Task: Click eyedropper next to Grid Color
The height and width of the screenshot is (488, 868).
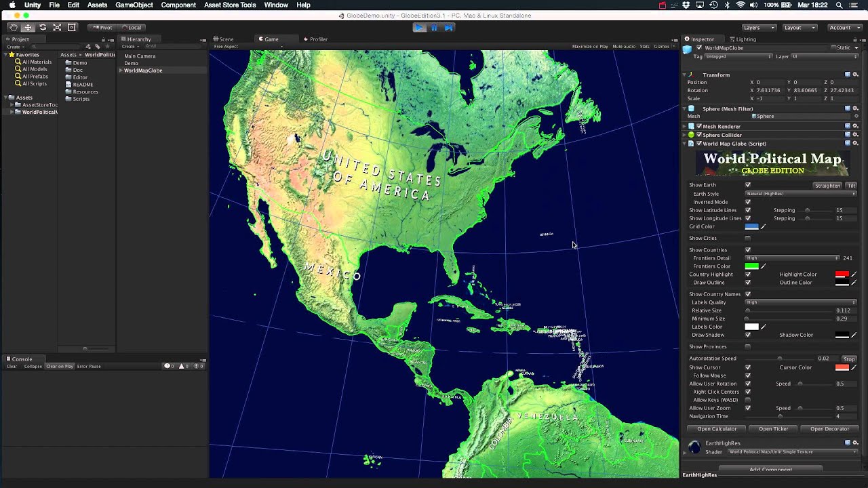Action: click(764, 226)
